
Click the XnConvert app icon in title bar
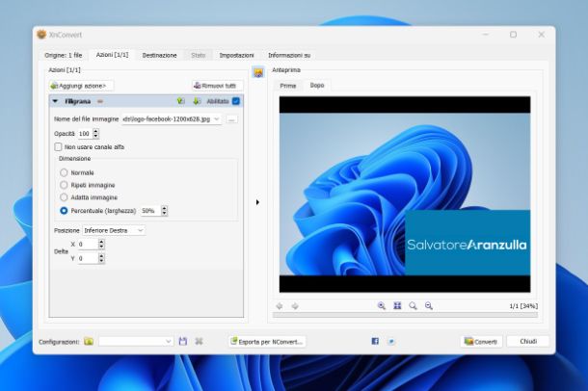[x=41, y=35]
